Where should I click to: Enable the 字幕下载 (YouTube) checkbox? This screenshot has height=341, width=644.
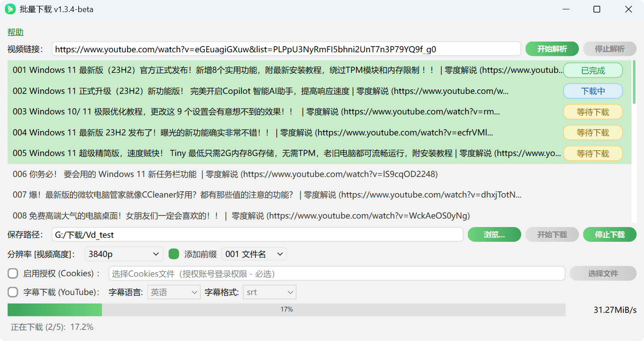coord(13,292)
